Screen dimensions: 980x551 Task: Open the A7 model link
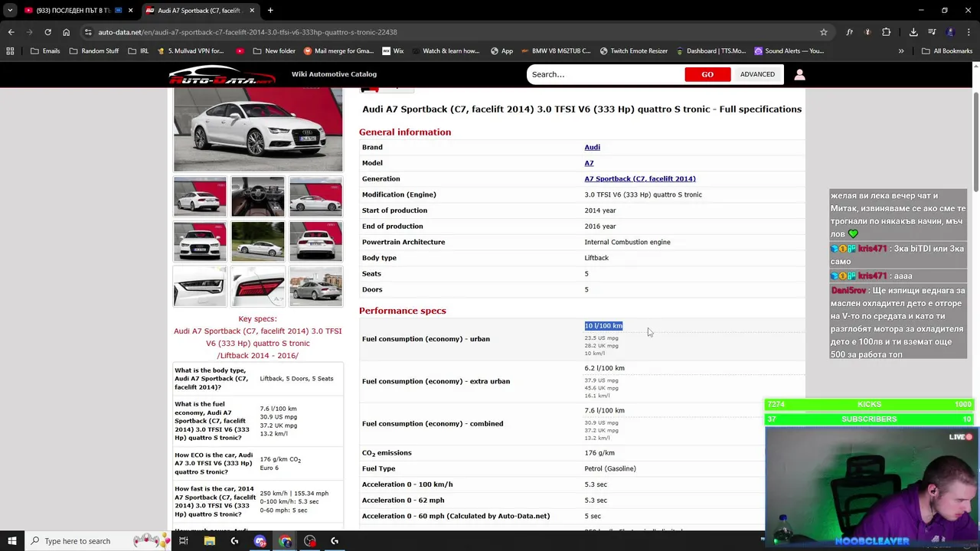coord(589,163)
